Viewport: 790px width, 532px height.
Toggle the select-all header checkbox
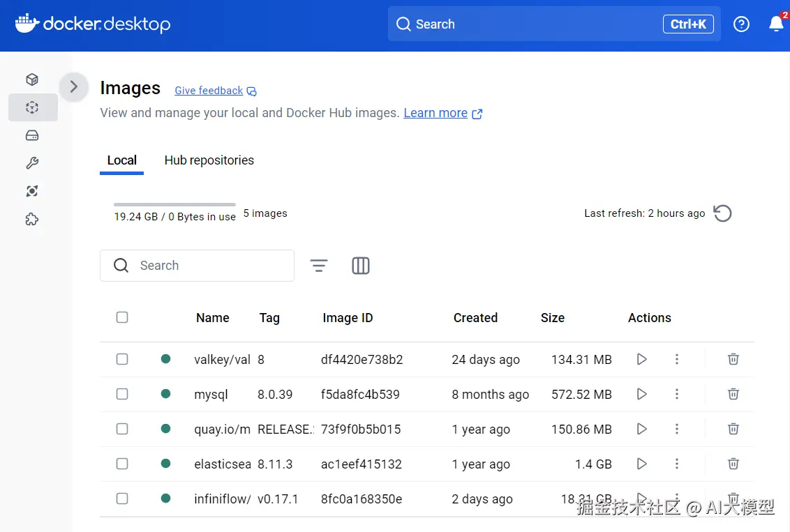[122, 317]
